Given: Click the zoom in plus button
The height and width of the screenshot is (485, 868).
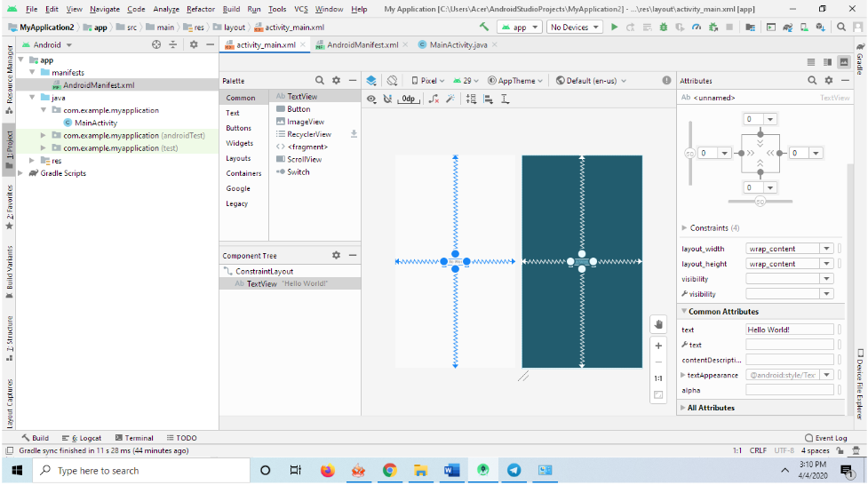Looking at the screenshot, I should pos(658,346).
